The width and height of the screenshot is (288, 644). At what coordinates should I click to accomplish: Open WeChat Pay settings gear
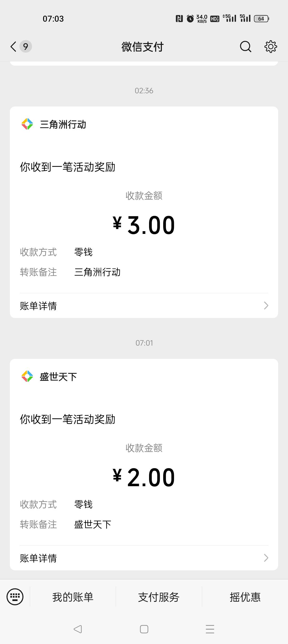tap(271, 46)
